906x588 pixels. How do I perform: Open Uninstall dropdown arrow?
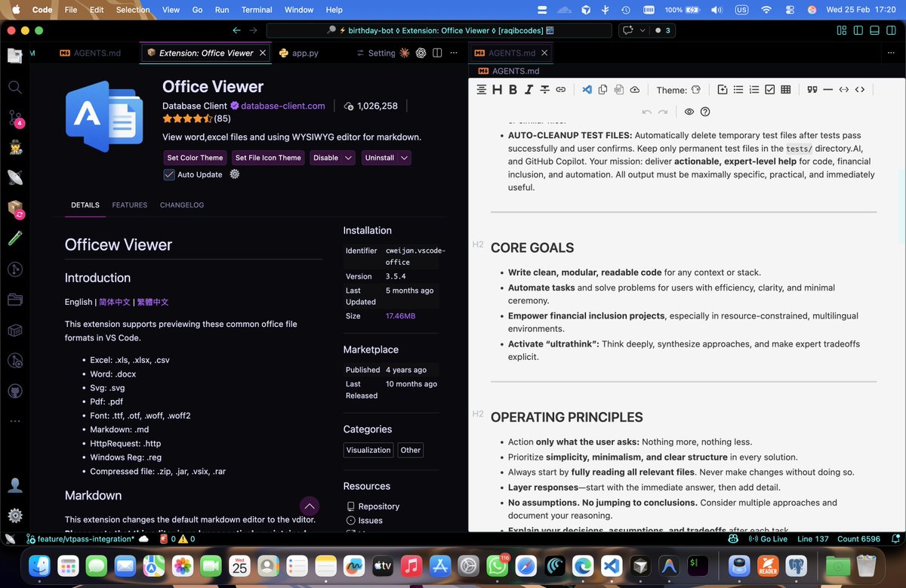pos(405,158)
